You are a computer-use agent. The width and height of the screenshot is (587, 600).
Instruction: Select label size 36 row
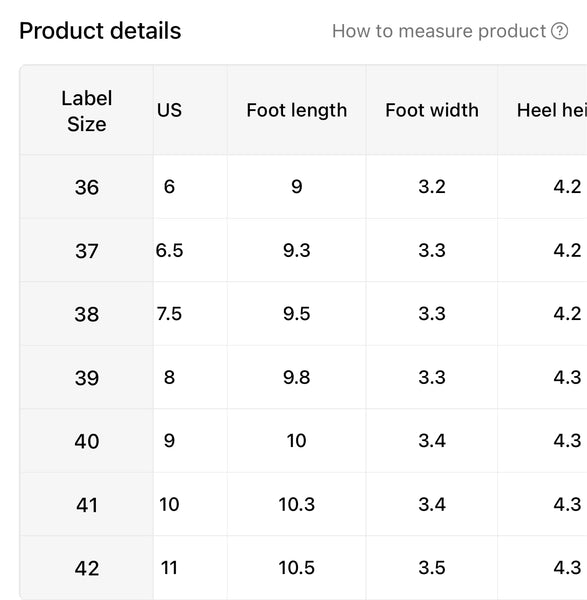coord(303,187)
